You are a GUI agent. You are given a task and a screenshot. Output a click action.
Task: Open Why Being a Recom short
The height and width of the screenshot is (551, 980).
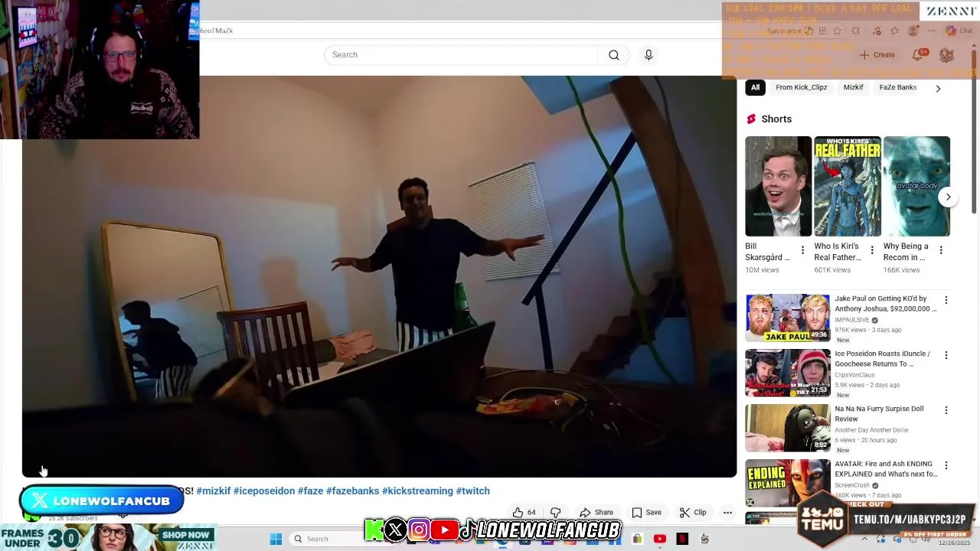(916, 186)
